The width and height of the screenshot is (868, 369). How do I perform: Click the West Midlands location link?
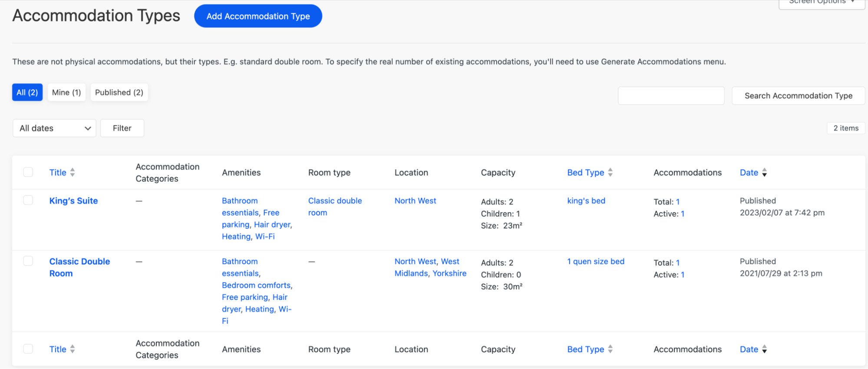[x=427, y=267]
